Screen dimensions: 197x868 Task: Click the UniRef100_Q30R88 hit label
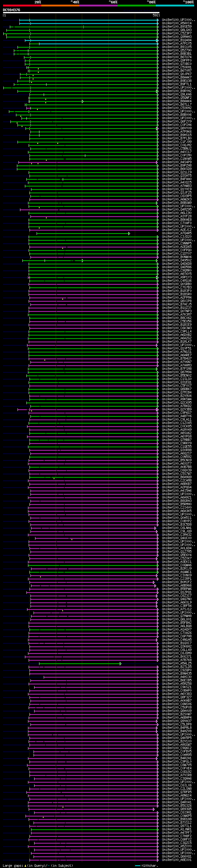click(177, 450)
